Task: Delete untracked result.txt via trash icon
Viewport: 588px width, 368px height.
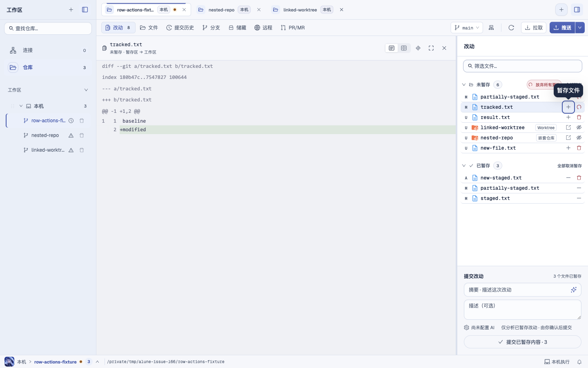Action: point(579,117)
